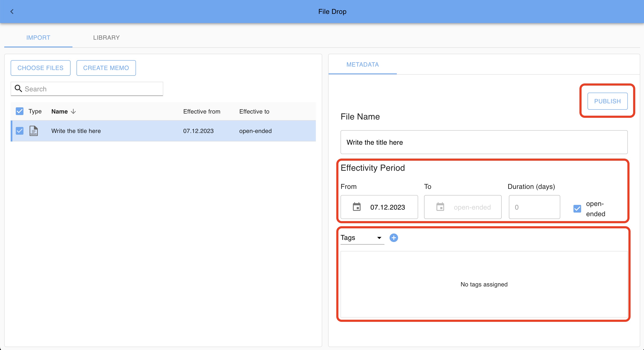Click the To date calendar icon
The image size is (644, 350).
(x=440, y=207)
